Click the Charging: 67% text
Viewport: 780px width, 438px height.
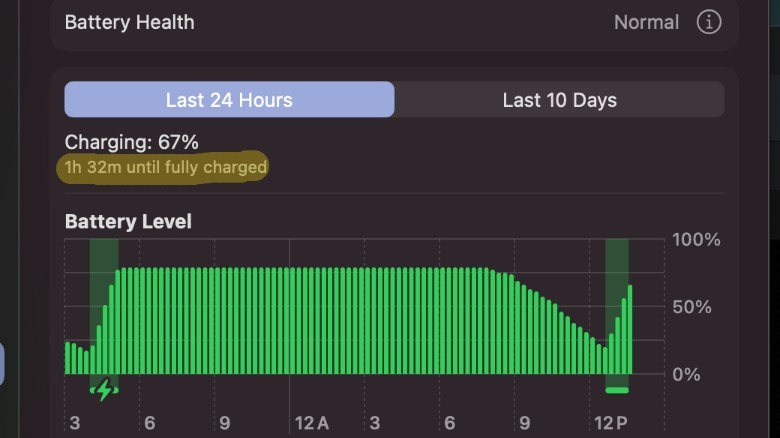(131, 142)
